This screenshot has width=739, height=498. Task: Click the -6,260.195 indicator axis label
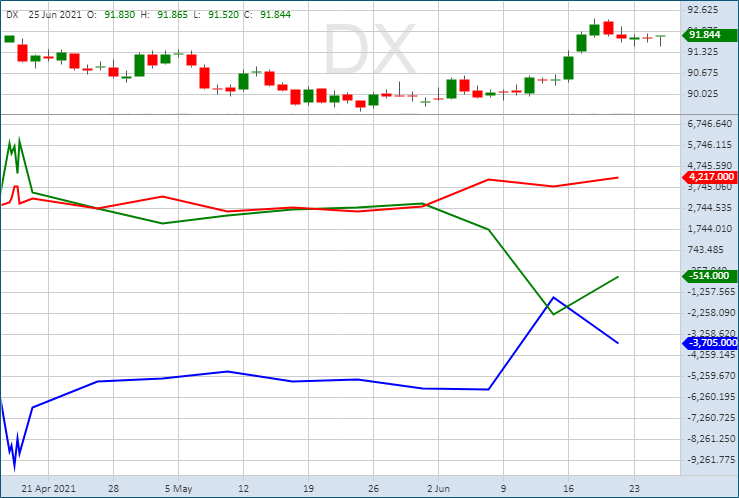click(x=710, y=397)
